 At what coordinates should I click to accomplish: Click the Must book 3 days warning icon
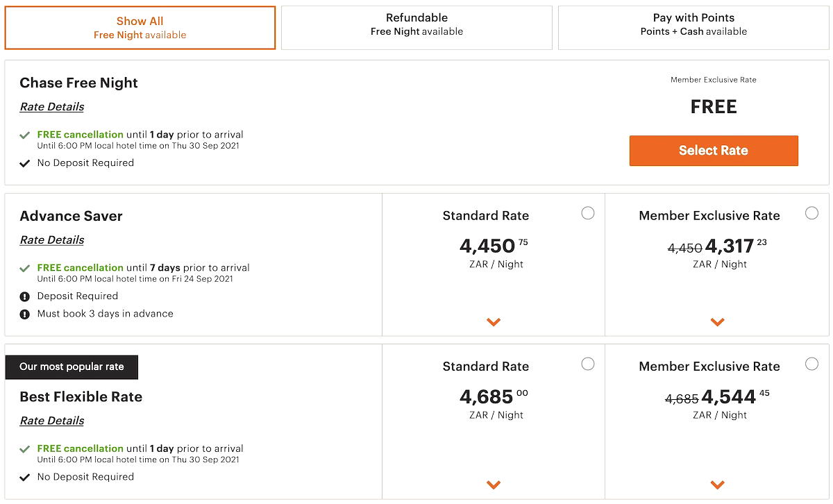click(25, 314)
